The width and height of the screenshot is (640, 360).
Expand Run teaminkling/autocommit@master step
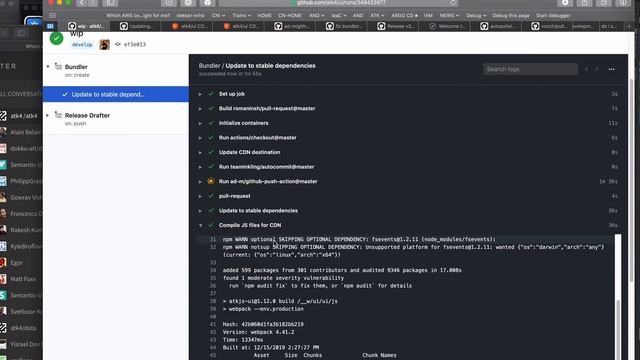point(200,167)
